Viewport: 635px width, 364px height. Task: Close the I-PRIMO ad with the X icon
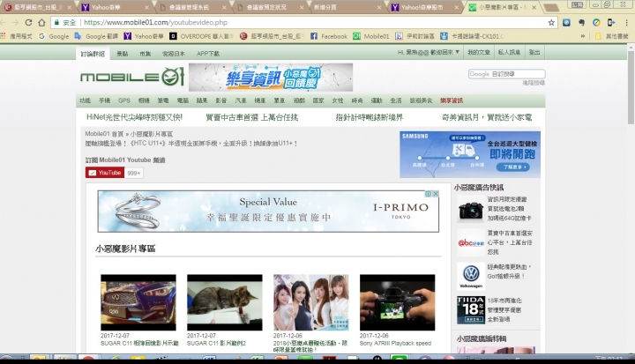436,194
